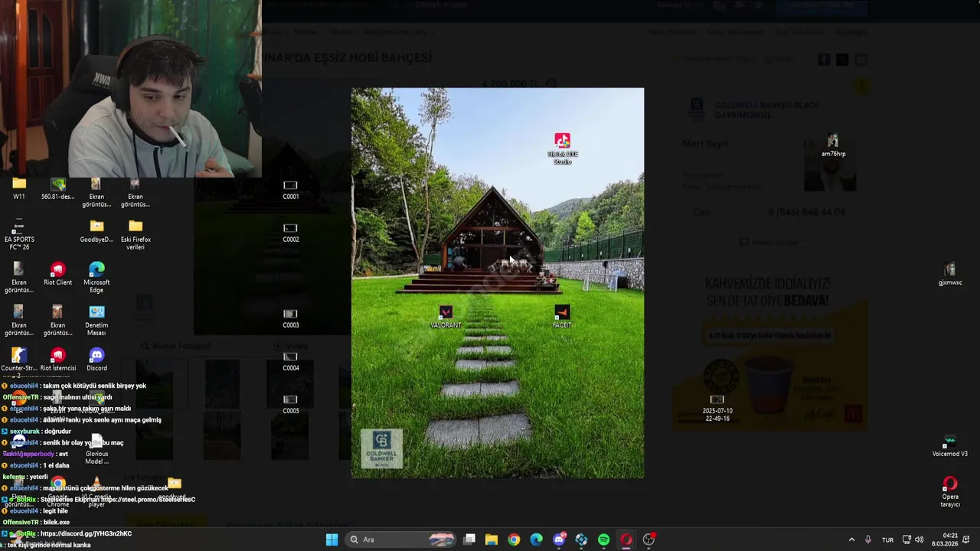Click Mesaj gönder on the listing page
The width and height of the screenshot is (980, 551).
point(769,242)
